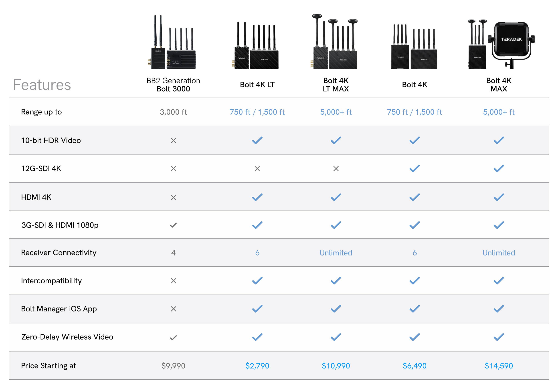Click Bolt 4K LT MAX HDMI 4K checkmark

pyautogui.click(x=336, y=197)
